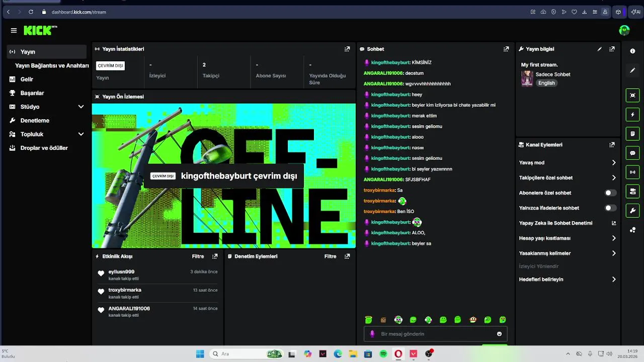Toggle the lightning activity feed icon in sidebar
This screenshot has height=362, width=644.
632,115
